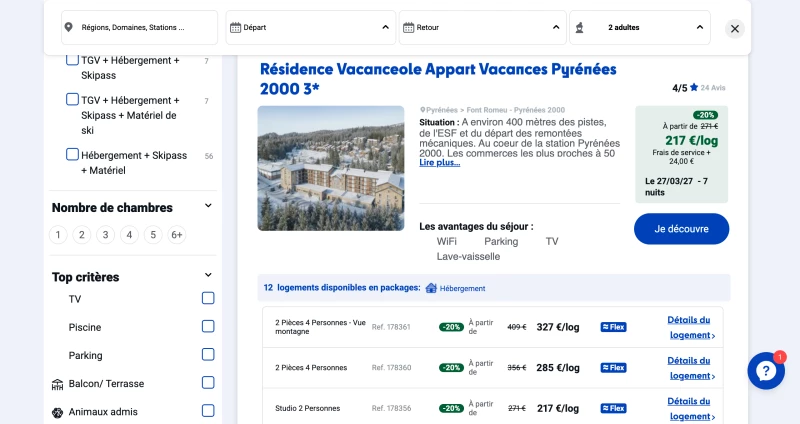Click Régions, Domaines, Stations search field

click(139, 28)
